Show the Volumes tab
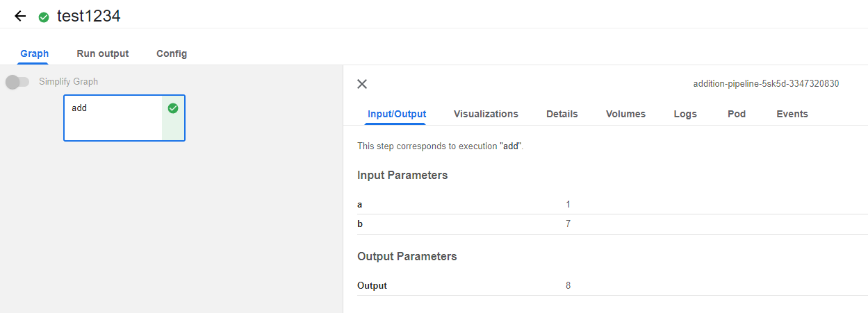The width and height of the screenshot is (868, 313). [x=625, y=114]
